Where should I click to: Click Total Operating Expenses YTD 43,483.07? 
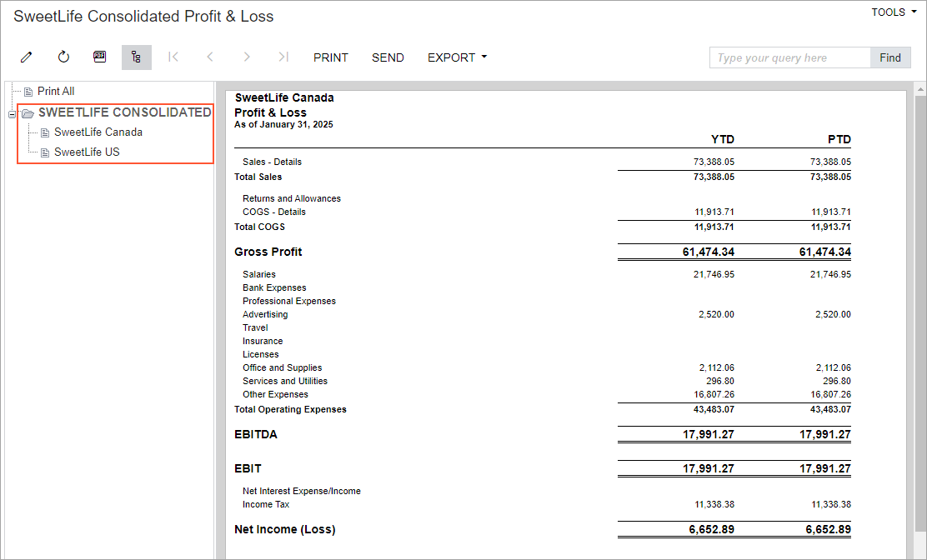click(x=714, y=409)
